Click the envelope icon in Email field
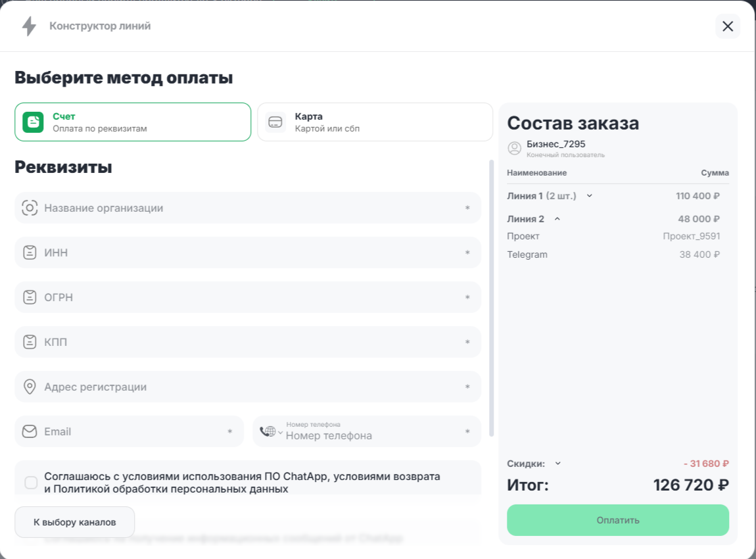756x559 pixels. (x=30, y=432)
